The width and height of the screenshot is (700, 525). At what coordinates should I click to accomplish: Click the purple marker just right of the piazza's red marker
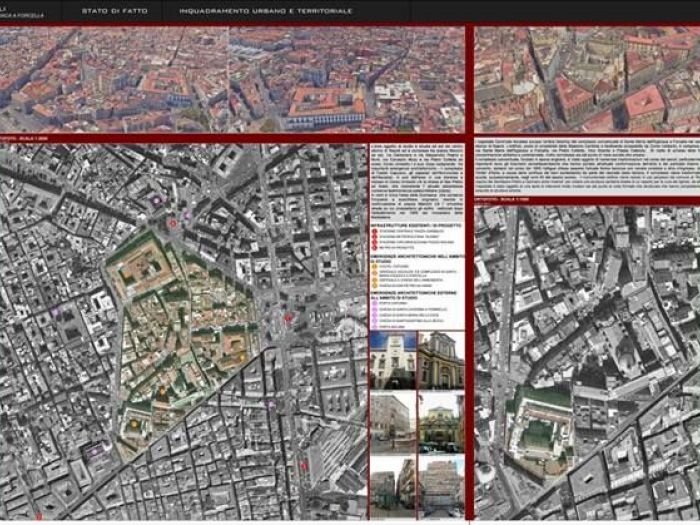188,215
